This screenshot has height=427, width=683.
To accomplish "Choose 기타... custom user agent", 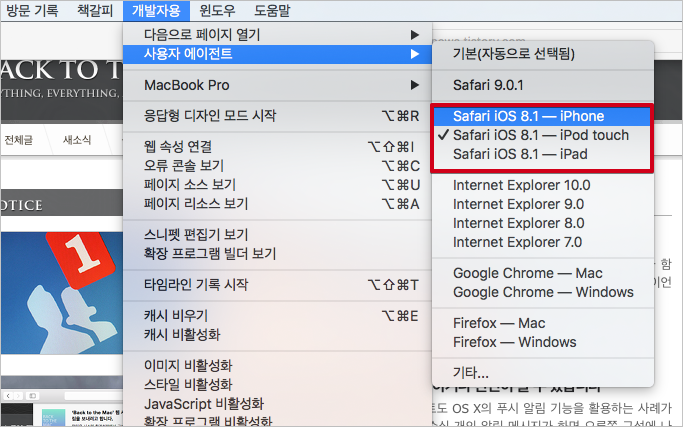I will tap(543, 373).
